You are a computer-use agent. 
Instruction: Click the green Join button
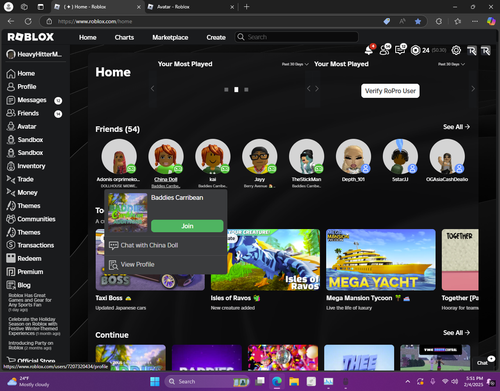(x=187, y=226)
